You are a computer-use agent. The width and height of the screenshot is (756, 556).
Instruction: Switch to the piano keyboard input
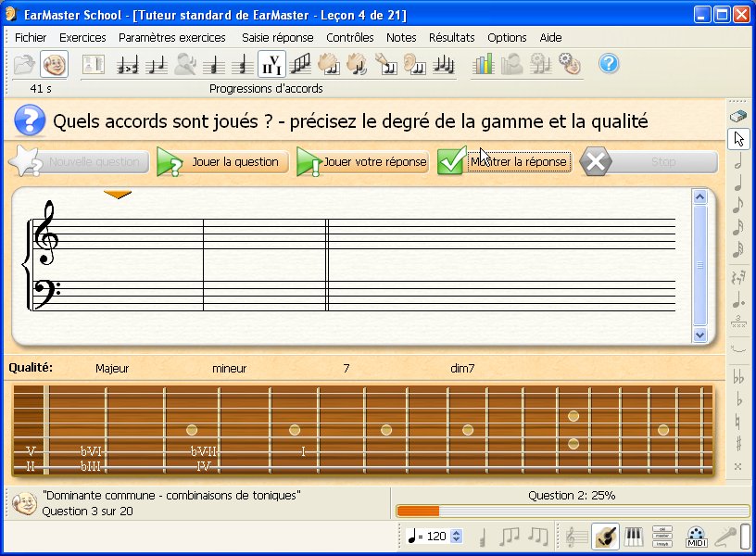click(635, 536)
